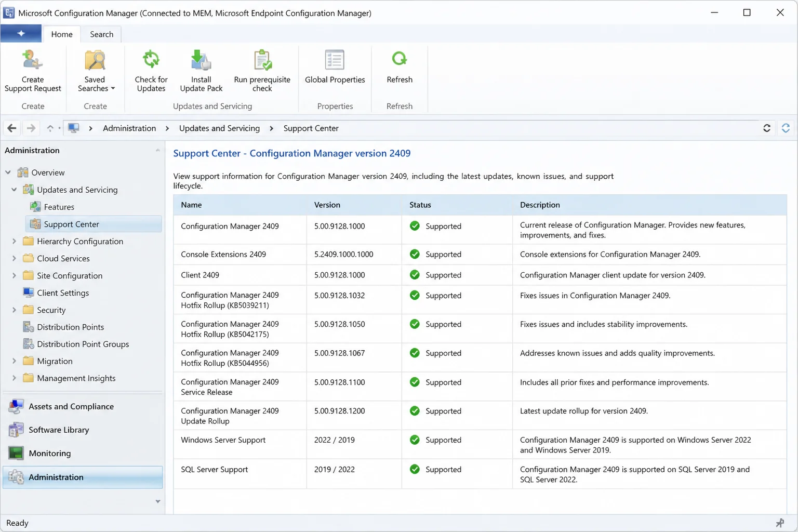Click Support Center in the breadcrumb

point(311,128)
